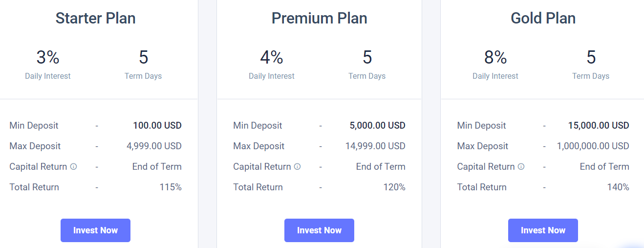This screenshot has width=644, height=248.
Task: Click the 4,999.00 USD max deposit value
Action: pyautogui.click(x=154, y=146)
